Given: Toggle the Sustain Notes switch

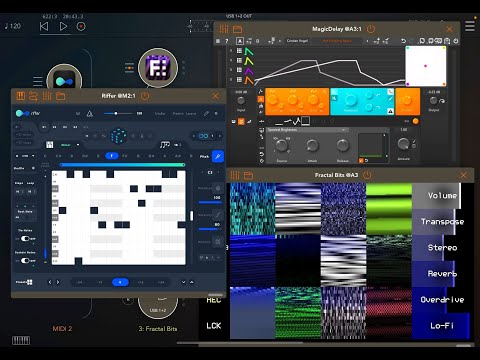Looking at the screenshot, I should coord(26,261).
